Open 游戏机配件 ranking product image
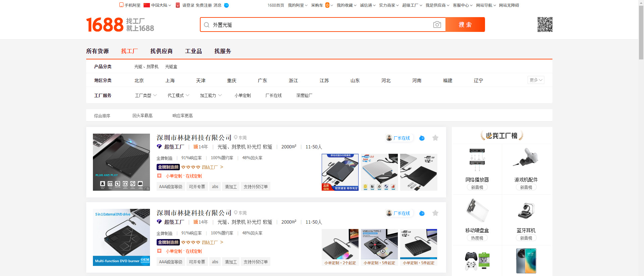Image resolution: width=644 pixels, height=276 pixels. [x=526, y=160]
